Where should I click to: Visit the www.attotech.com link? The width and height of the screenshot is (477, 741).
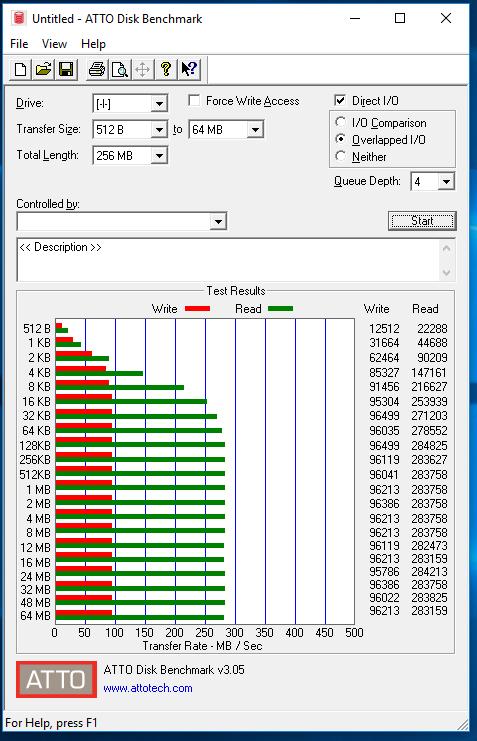pyautogui.click(x=147, y=688)
